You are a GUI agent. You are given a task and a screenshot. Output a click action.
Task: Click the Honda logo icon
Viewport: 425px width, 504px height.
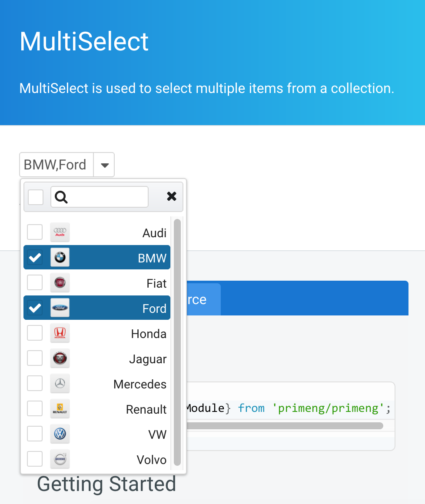click(x=60, y=333)
